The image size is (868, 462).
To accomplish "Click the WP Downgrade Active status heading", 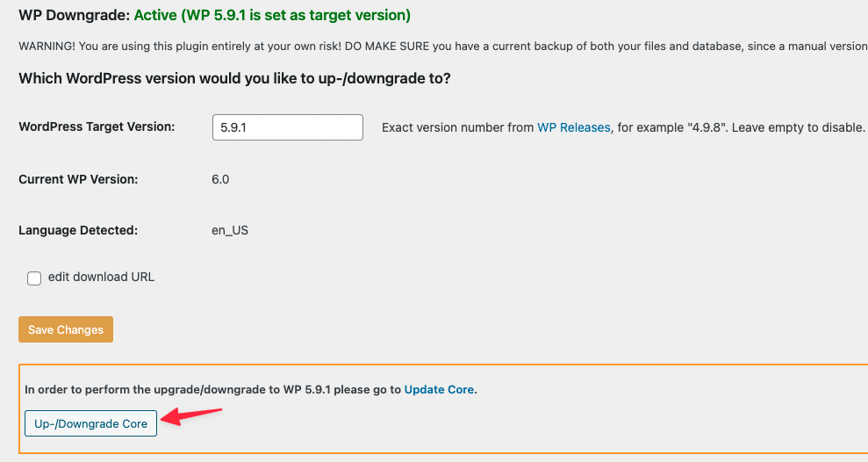I will tap(215, 15).
